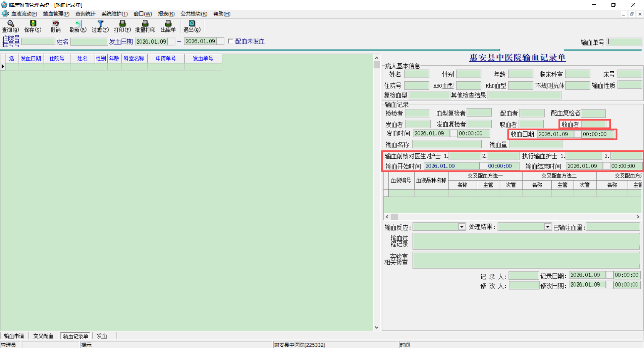The width and height of the screenshot is (644, 348).
Task: Click the blood bag grid scroll-left arrow
Action: click(x=387, y=217)
